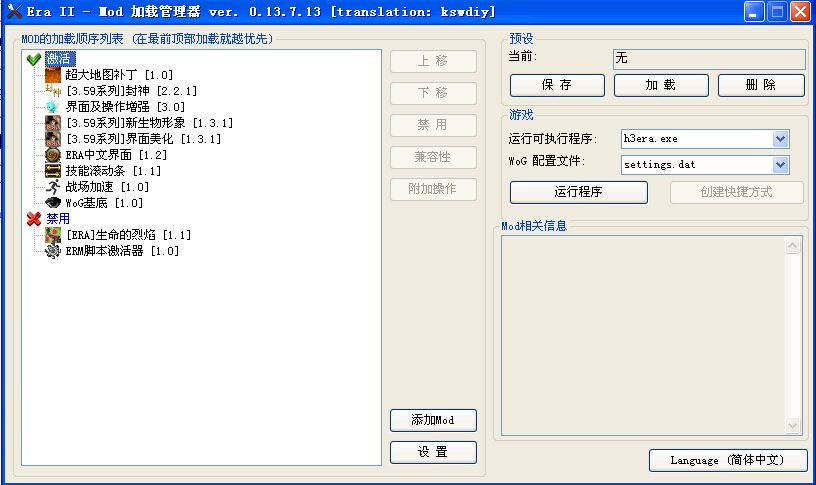Open the settings.dat config dropdown arrow
The width and height of the screenshot is (816, 485).
(x=780, y=165)
